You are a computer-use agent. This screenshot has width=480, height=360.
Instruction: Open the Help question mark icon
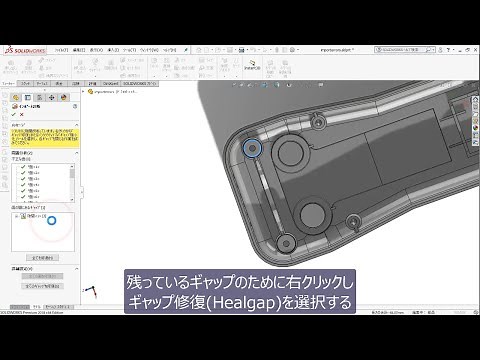point(448,50)
